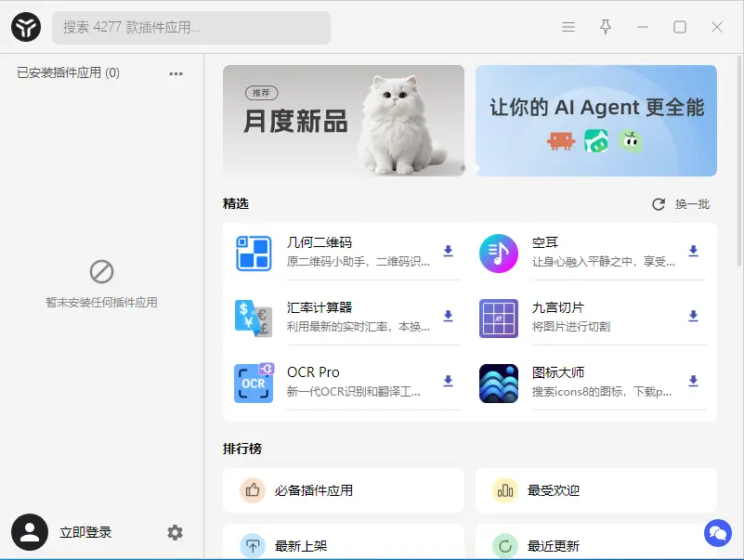
Task: Select 几何二维码 title text
Action: click(320, 242)
